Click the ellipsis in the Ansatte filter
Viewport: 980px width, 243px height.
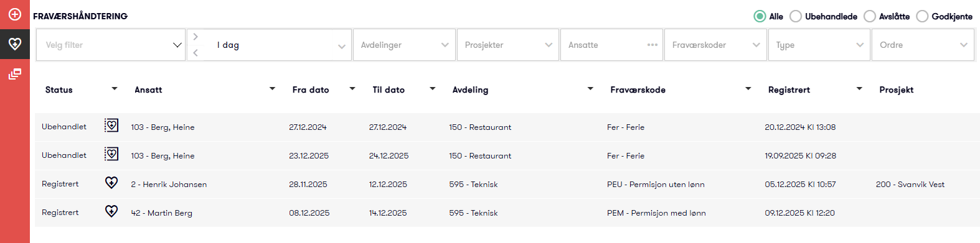(652, 45)
